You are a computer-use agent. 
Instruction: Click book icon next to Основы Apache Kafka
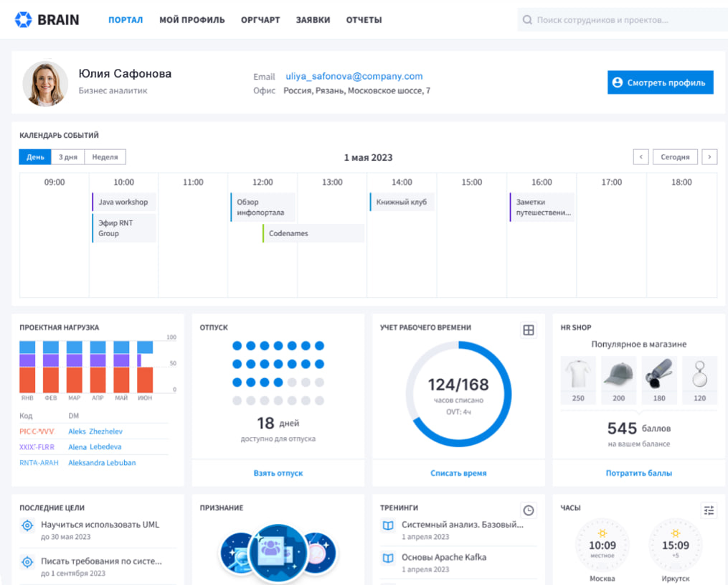coord(388,558)
